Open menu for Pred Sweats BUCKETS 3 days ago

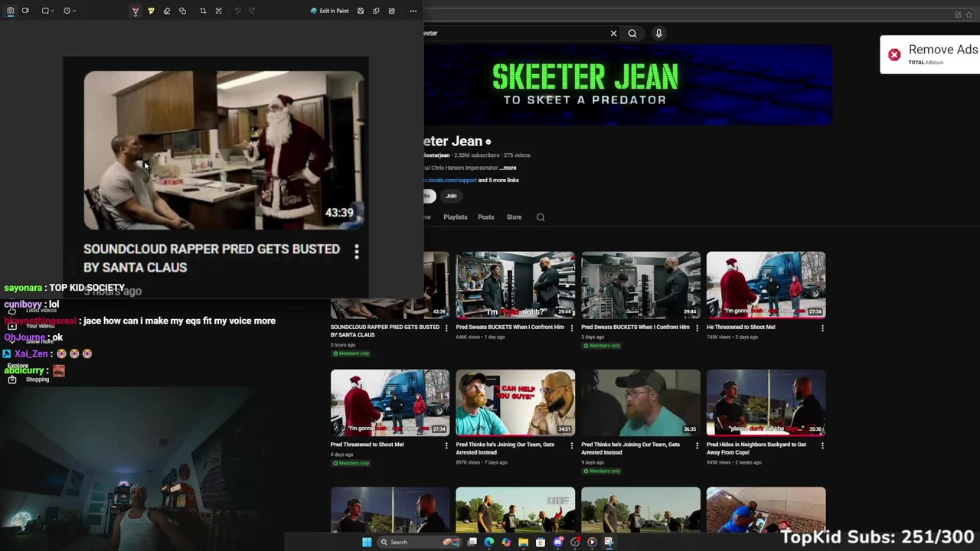tap(697, 328)
